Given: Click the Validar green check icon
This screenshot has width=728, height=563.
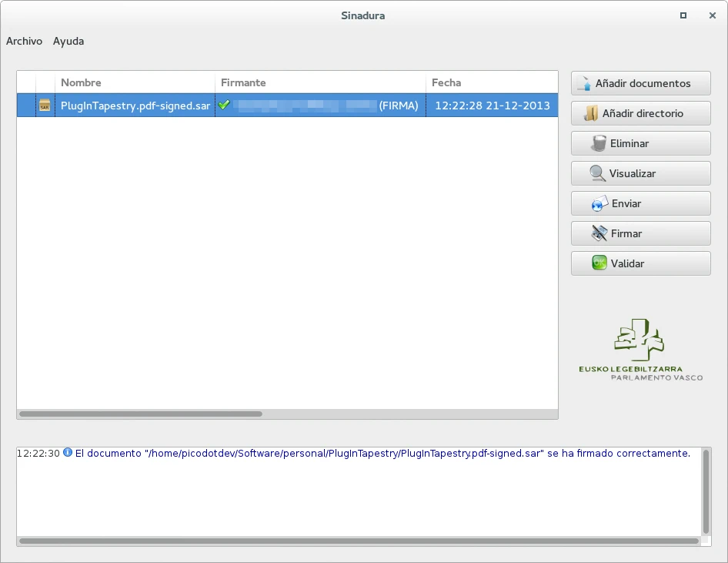Looking at the screenshot, I should coord(599,263).
